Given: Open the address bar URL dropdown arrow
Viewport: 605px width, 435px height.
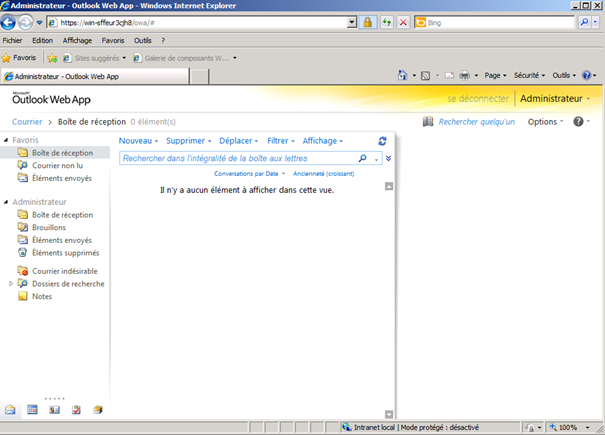Looking at the screenshot, I should [352, 22].
